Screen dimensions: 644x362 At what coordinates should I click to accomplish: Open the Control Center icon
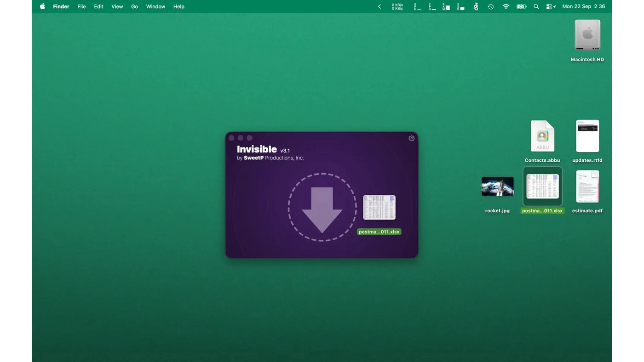point(551,6)
